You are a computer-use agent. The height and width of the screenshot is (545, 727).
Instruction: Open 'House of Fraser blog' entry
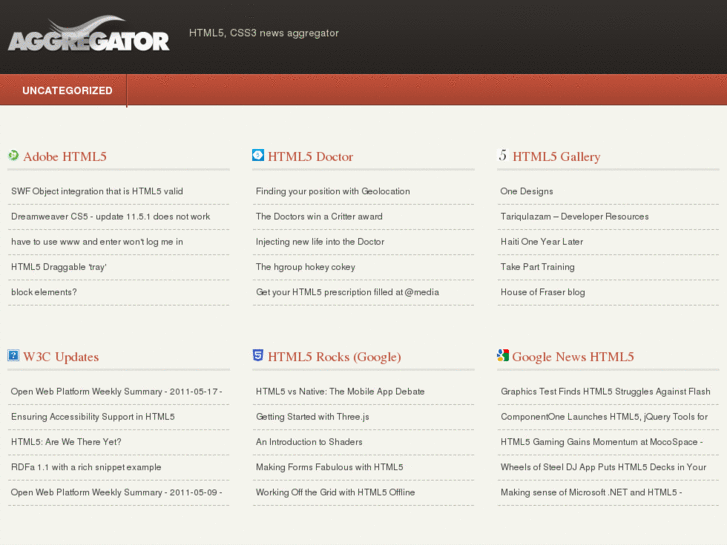[542, 292]
